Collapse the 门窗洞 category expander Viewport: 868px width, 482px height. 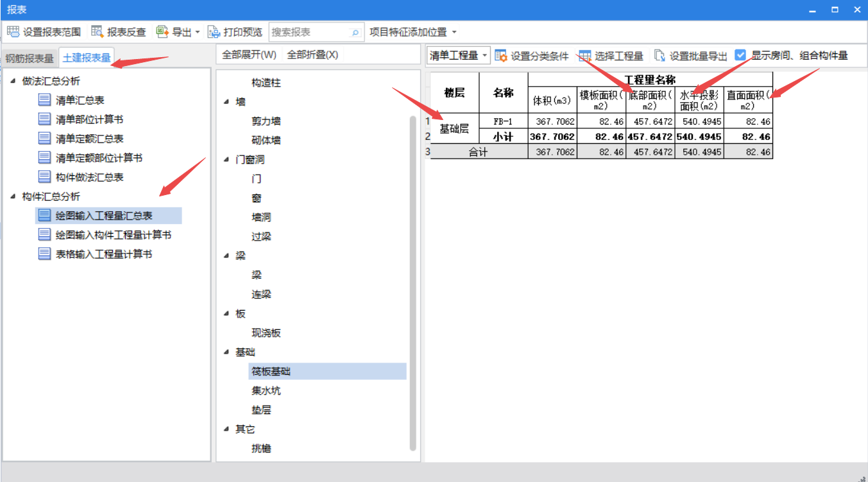226,159
